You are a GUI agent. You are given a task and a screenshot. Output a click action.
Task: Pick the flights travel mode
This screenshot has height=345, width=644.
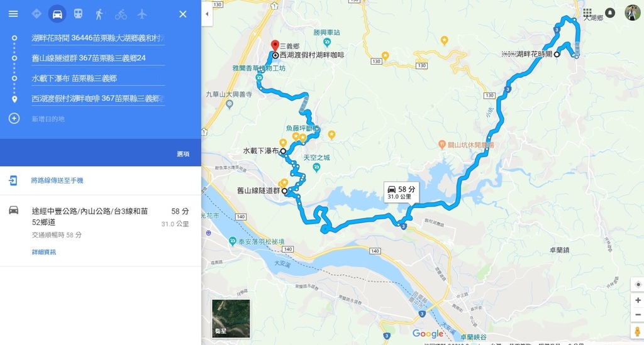142,14
